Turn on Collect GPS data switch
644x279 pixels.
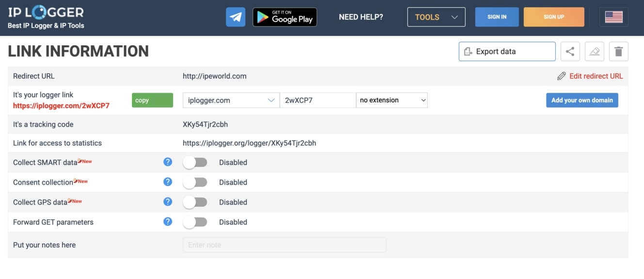coord(195,202)
